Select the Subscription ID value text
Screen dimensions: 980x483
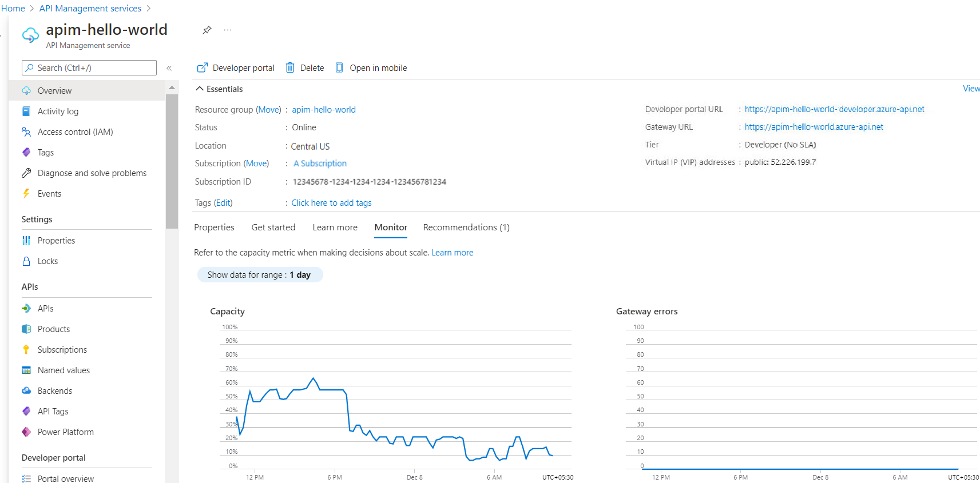tap(370, 182)
